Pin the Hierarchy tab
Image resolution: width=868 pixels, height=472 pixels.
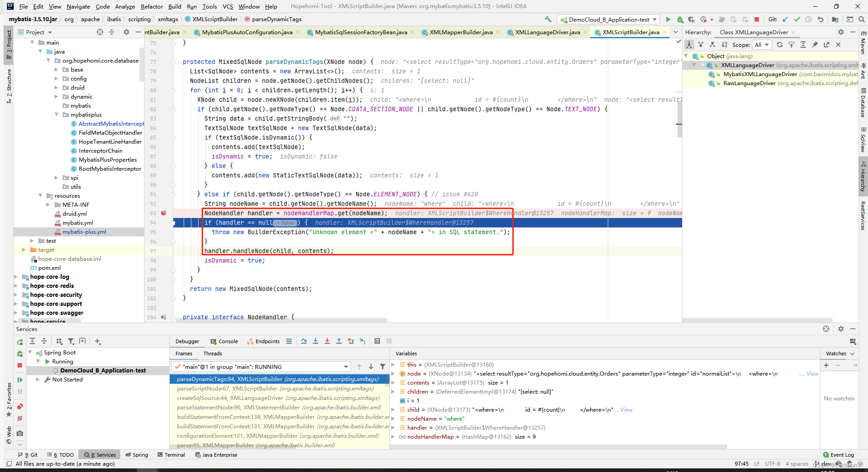(815, 45)
